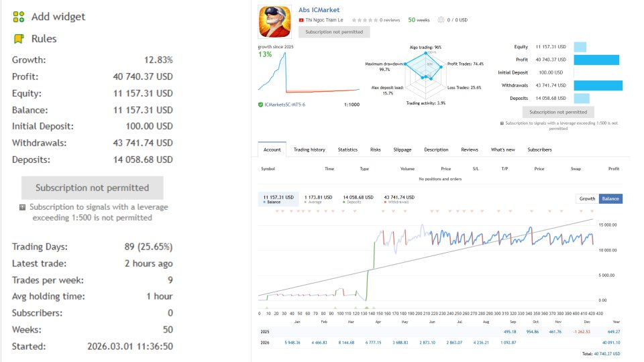Click the Add widget icon

(x=19, y=17)
